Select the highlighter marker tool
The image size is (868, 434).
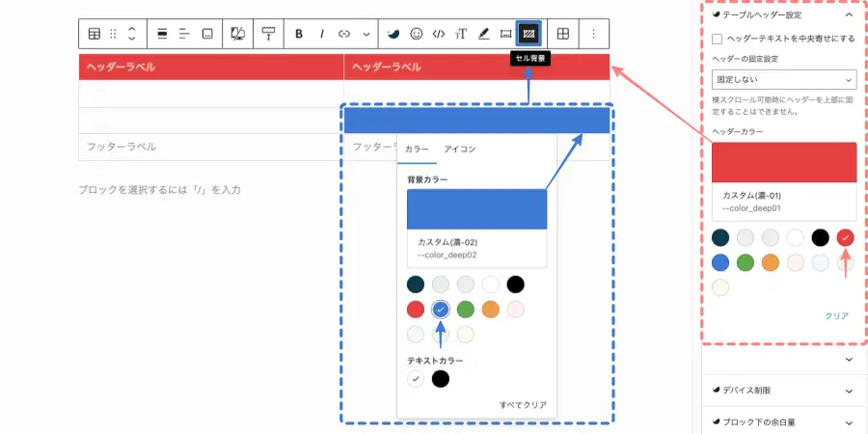483,34
